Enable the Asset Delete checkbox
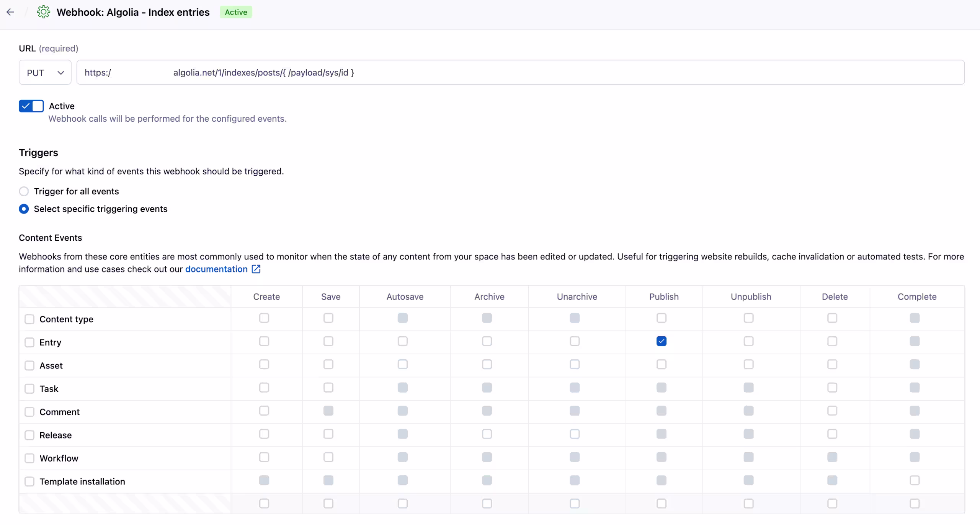Viewport: 980px width, 525px height. tap(832, 364)
